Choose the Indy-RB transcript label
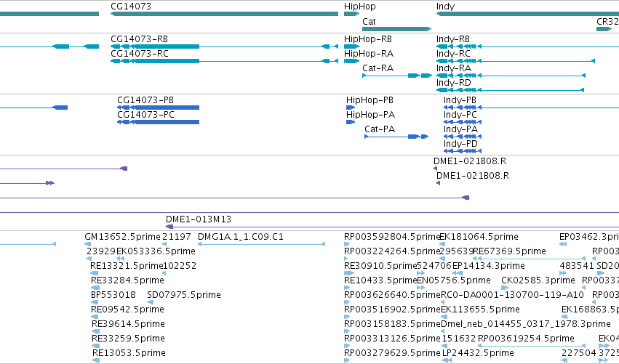The height and width of the screenshot is (364, 619). coord(453,39)
